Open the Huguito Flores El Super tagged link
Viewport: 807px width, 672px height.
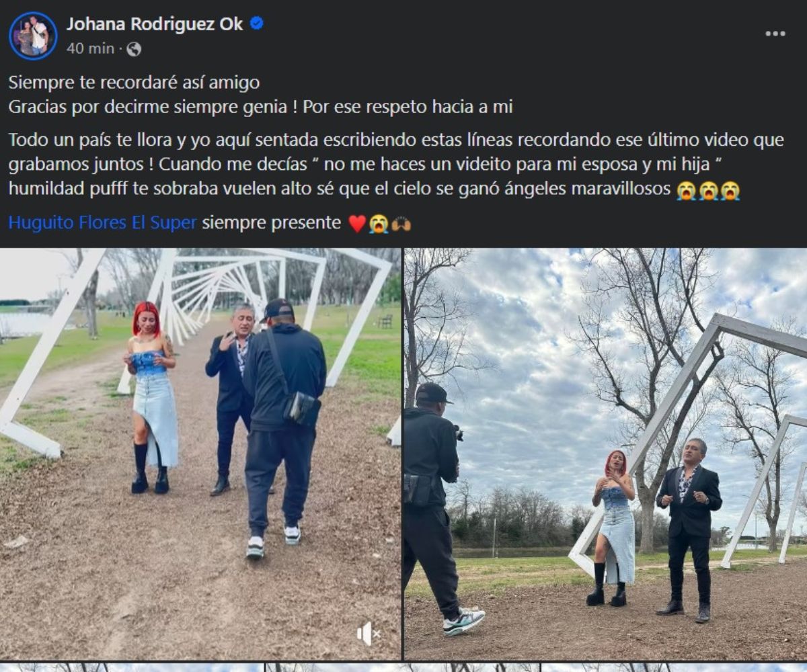pyautogui.click(x=103, y=223)
